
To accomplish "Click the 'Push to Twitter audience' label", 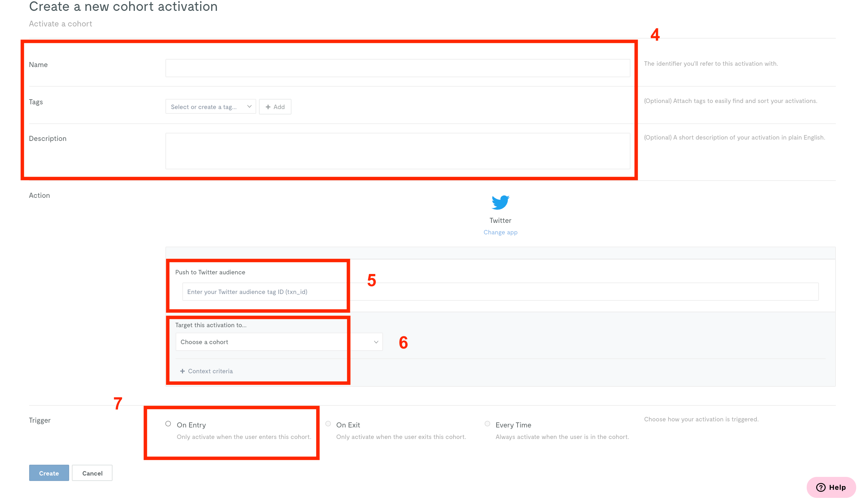I will 210,272.
